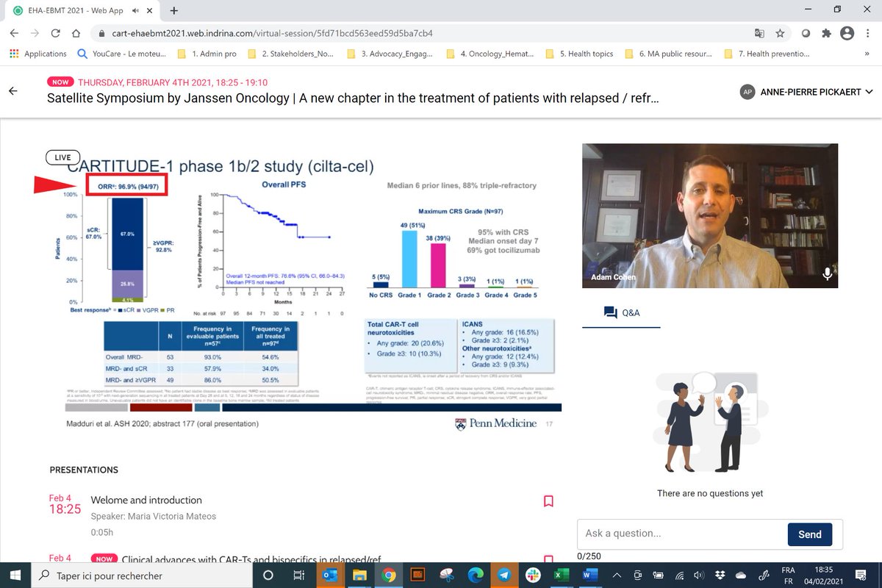The image size is (882, 588).
Task: Reload the page with the refresh icon
Action: coord(56,34)
